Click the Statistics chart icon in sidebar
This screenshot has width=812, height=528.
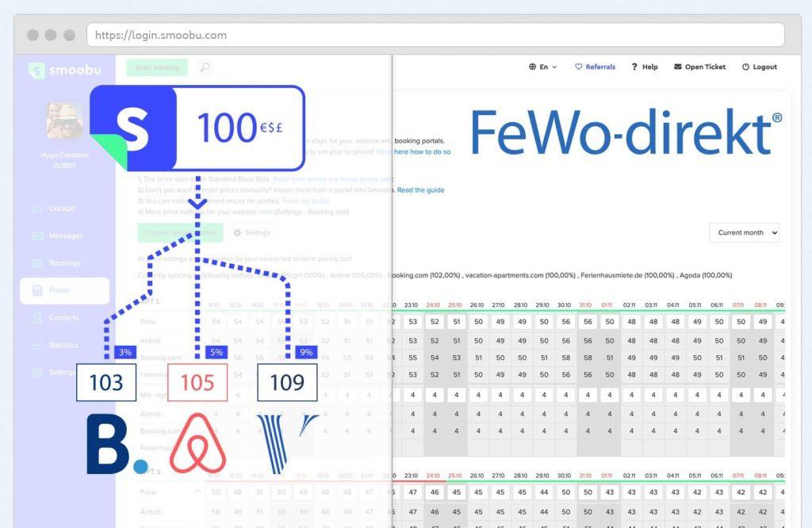pos(37,346)
